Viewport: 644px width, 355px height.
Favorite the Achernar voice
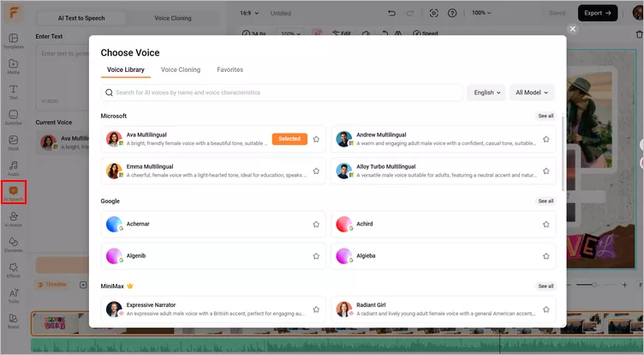click(x=316, y=224)
